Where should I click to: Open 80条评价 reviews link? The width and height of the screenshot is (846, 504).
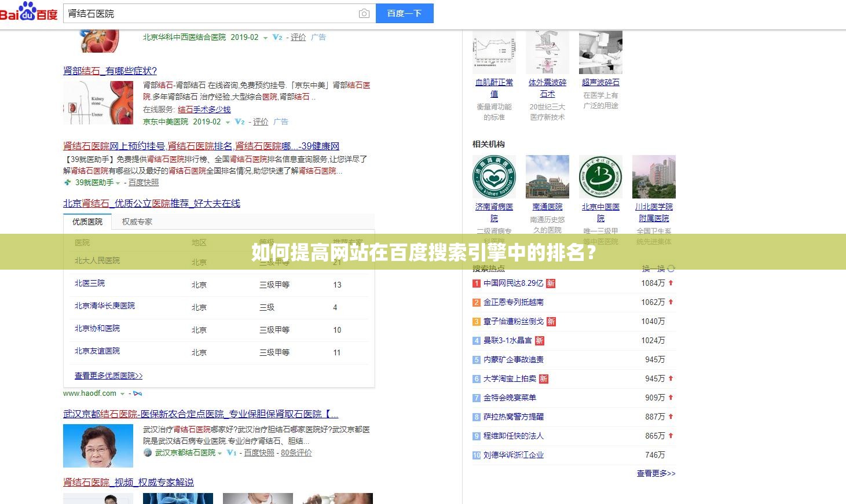tap(296, 453)
